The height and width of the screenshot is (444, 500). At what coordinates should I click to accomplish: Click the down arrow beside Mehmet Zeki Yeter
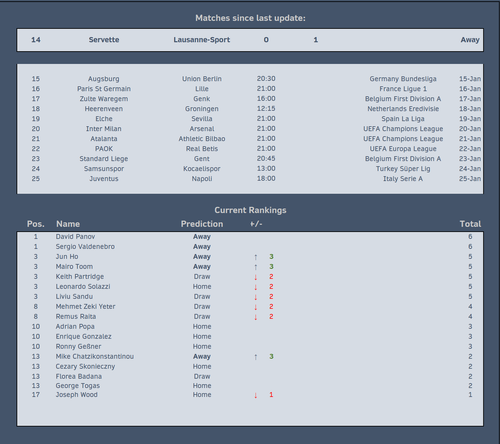(x=256, y=307)
